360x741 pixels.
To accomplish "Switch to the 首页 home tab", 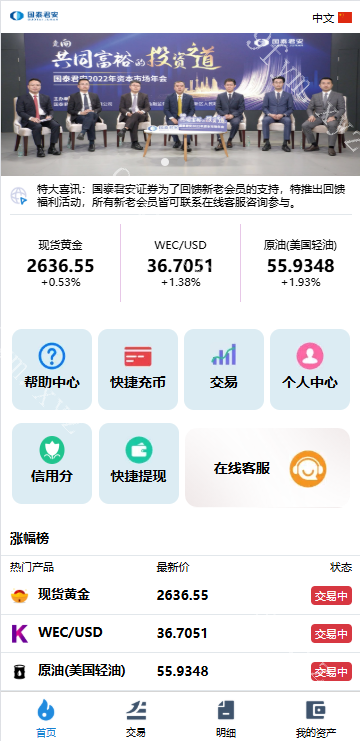I will 46,718.
